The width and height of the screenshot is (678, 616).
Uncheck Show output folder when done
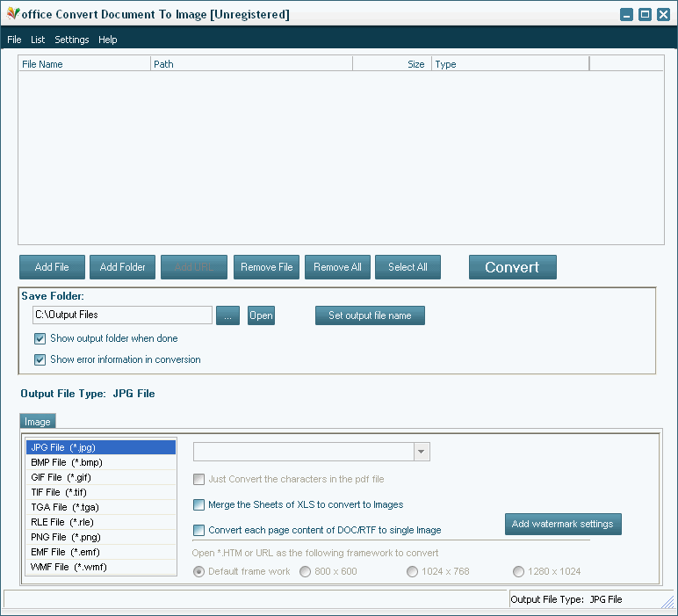tap(40, 338)
